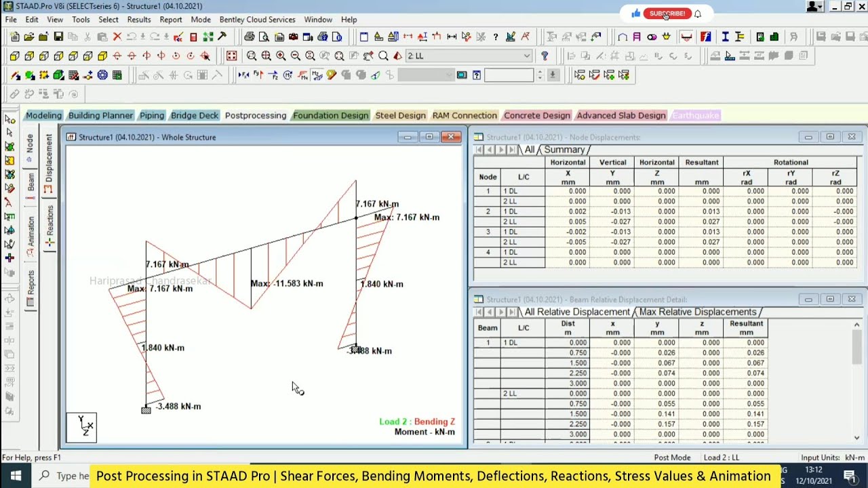Click the user account icon in title bar
Viewport: 868px width, 488px height.
tap(814, 7)
